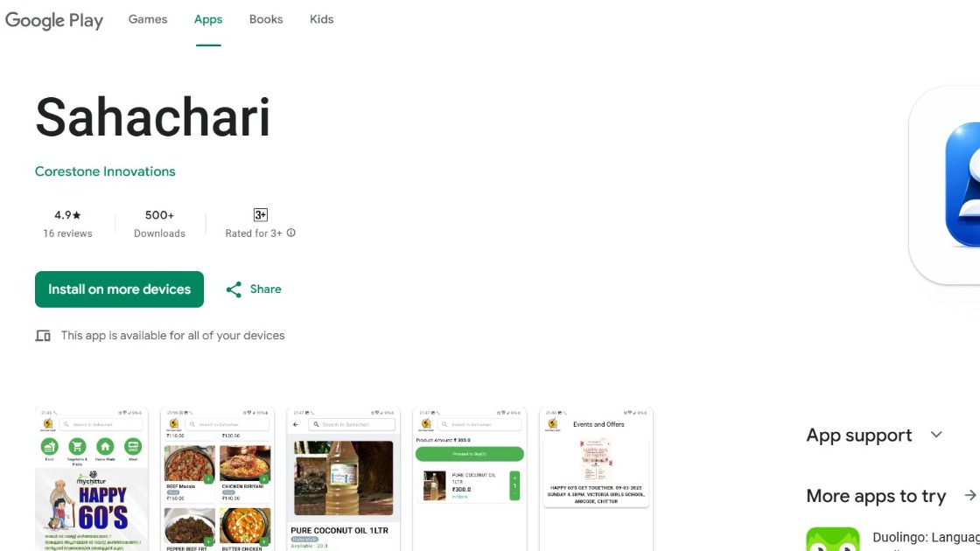Click Install on more devices button
980x551 pixels.
click(119, 289)
